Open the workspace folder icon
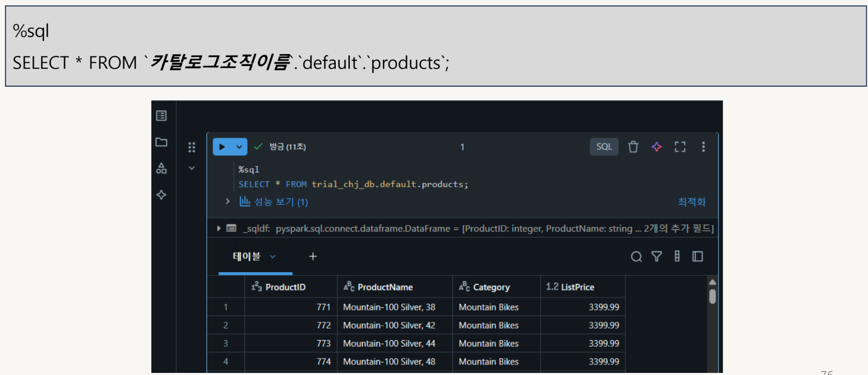This screenshot has height=375, width=868. pos(162,142)
